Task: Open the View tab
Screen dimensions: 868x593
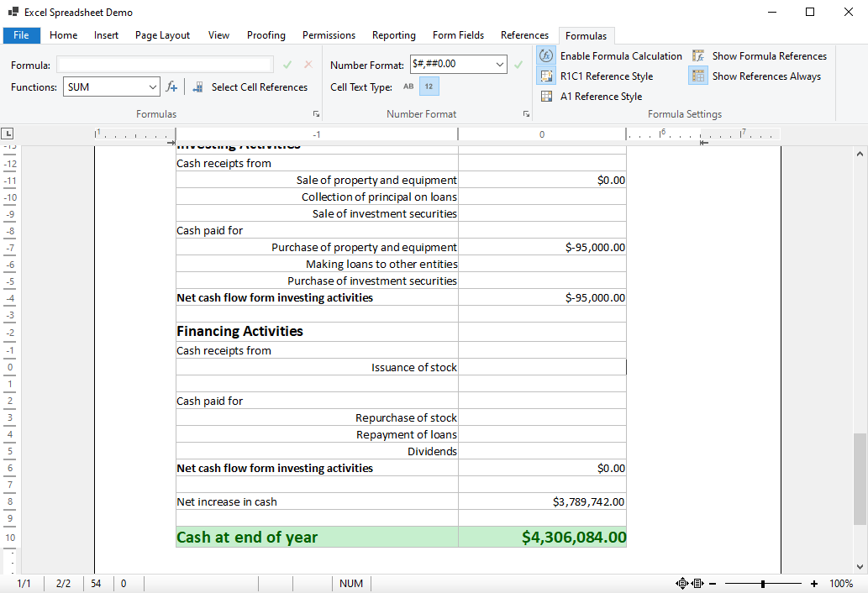Action: pos(218,34)
